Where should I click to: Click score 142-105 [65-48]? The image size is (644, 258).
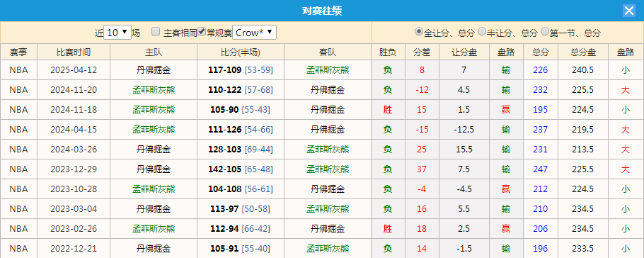point(241,169)
